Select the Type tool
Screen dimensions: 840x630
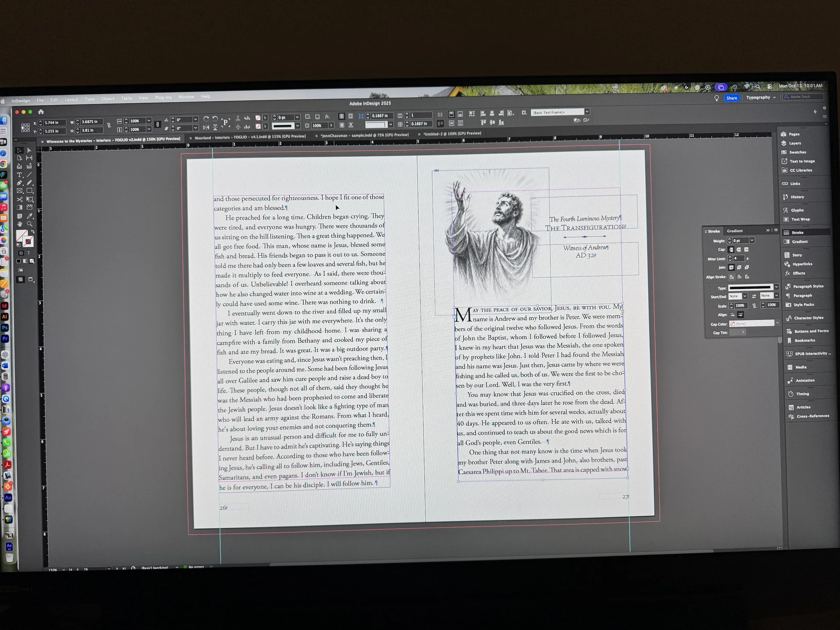pos(19,175)
